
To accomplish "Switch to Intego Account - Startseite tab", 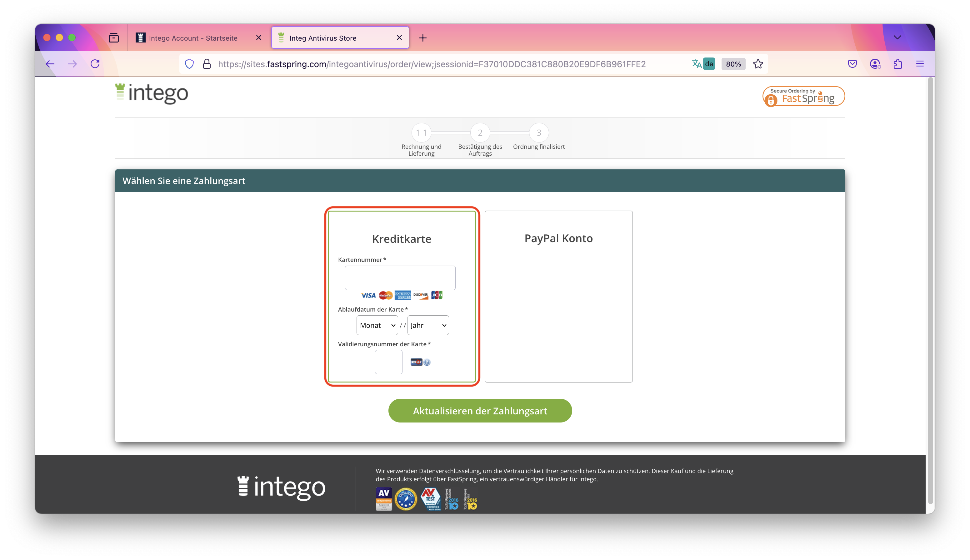I will (x=193, y=38).
